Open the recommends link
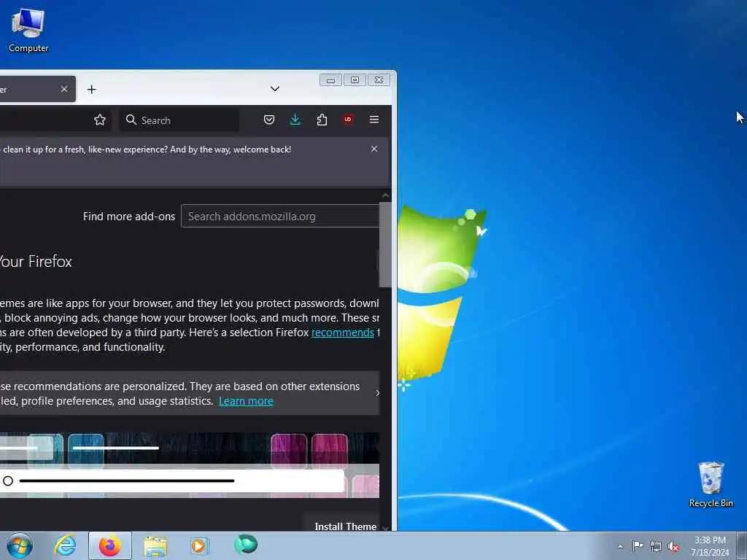The width and height of the screenshot is (747, 560). coord(343,332)
